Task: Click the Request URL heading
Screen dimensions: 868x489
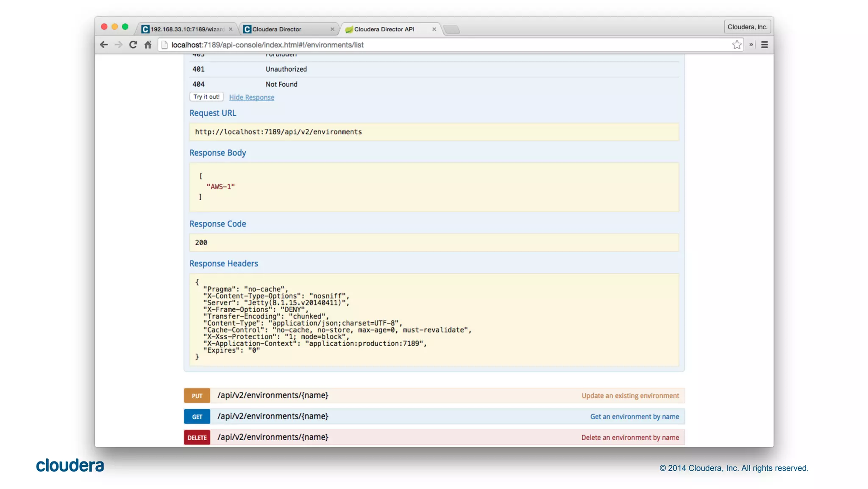Action: pos(213,113)
